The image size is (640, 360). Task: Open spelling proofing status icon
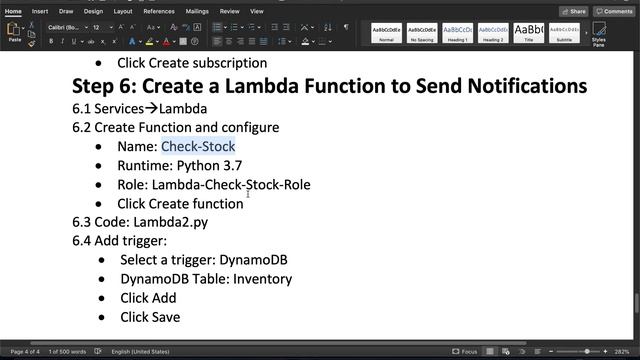point(98,351)
